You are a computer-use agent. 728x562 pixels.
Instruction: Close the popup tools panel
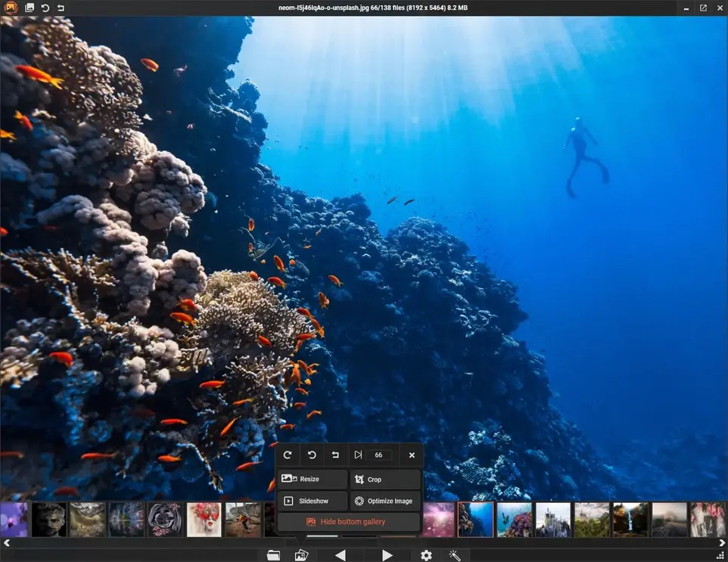tap(412, 455)
